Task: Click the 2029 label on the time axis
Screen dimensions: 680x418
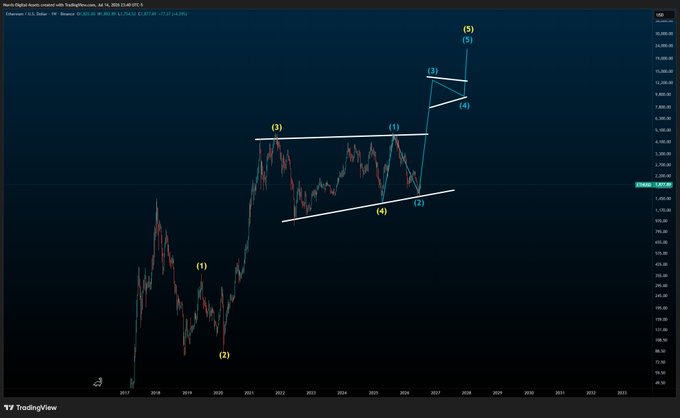Action: tap(497, 393)
